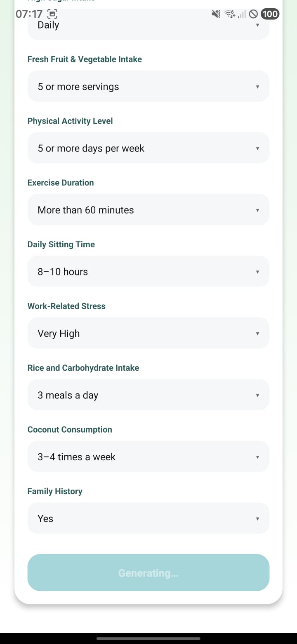Click the Generating button

[x=148, y=573]
